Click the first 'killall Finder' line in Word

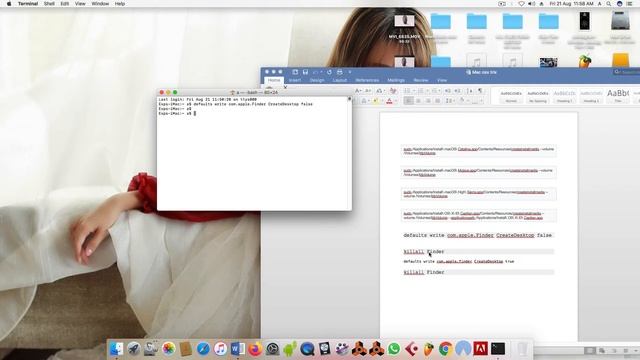(424, 251)
